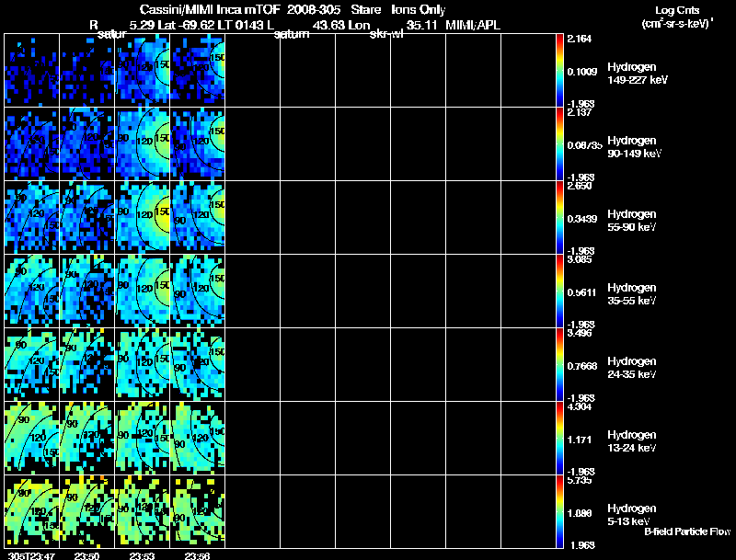736x560 pixels.
Task: Open the 5-13 keV image at 23:53
Action: 143,511
